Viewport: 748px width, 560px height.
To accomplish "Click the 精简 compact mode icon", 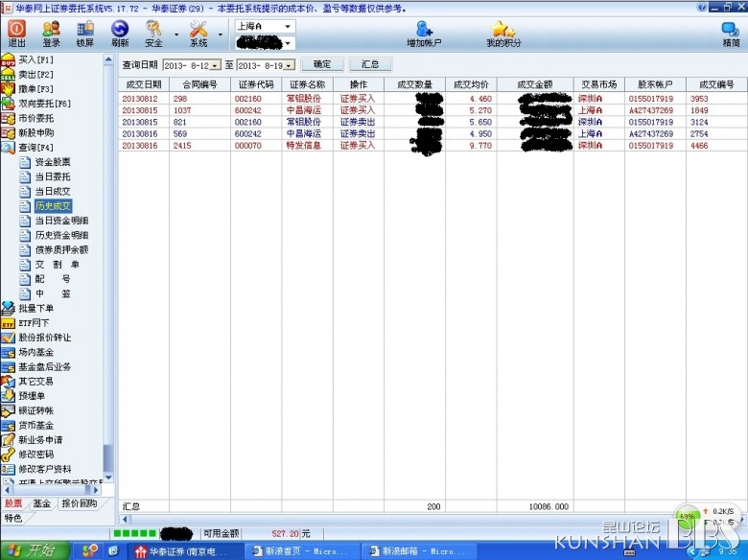I will point(731,34).
